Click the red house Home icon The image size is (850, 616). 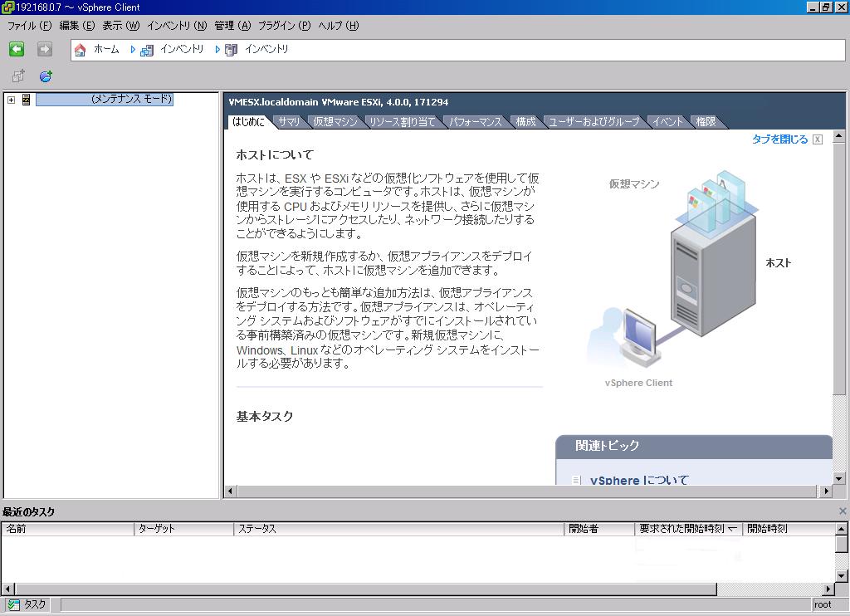click(81, 50)
